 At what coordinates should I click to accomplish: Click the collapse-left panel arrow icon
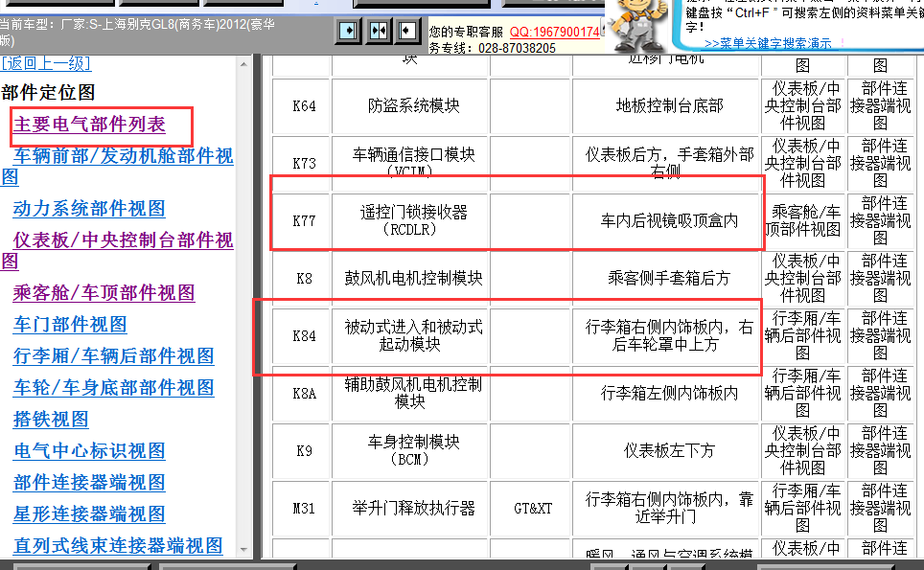(407, 31)
